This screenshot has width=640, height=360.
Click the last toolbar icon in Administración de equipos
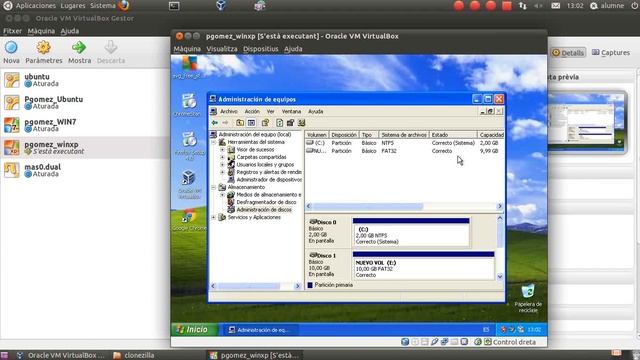pos(302,123)
